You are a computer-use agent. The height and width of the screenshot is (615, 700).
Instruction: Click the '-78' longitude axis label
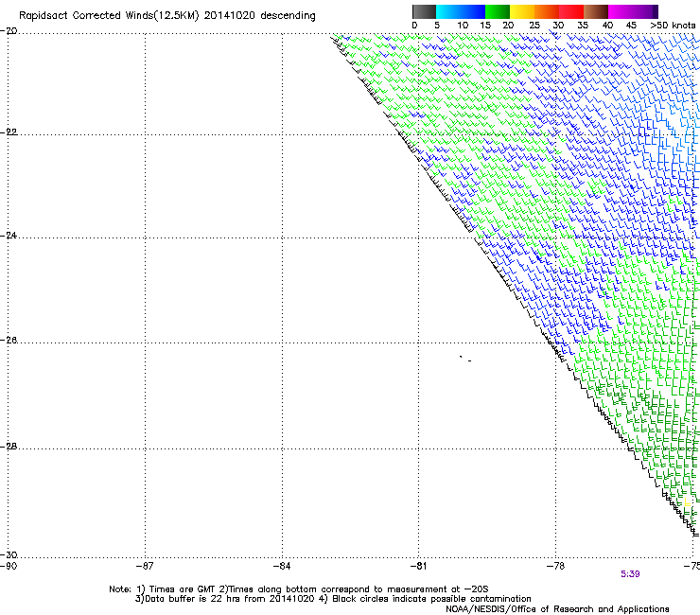tap(556, 567)
